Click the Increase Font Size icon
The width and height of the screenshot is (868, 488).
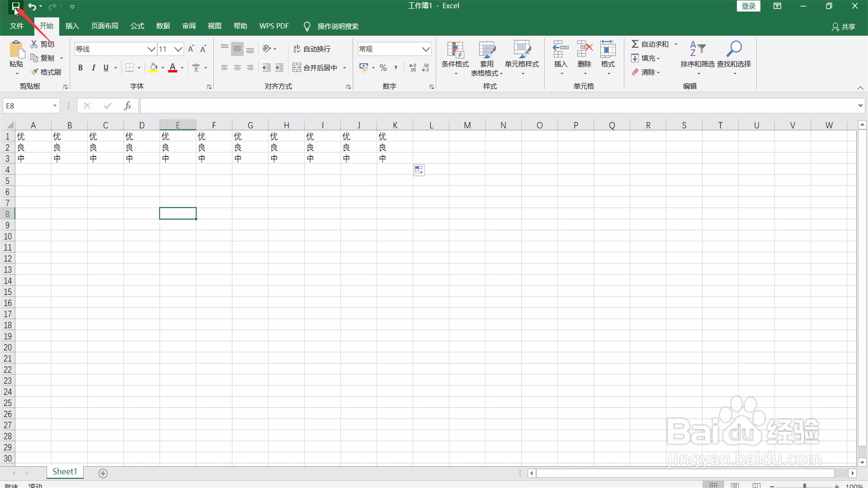tap(191, 49)
